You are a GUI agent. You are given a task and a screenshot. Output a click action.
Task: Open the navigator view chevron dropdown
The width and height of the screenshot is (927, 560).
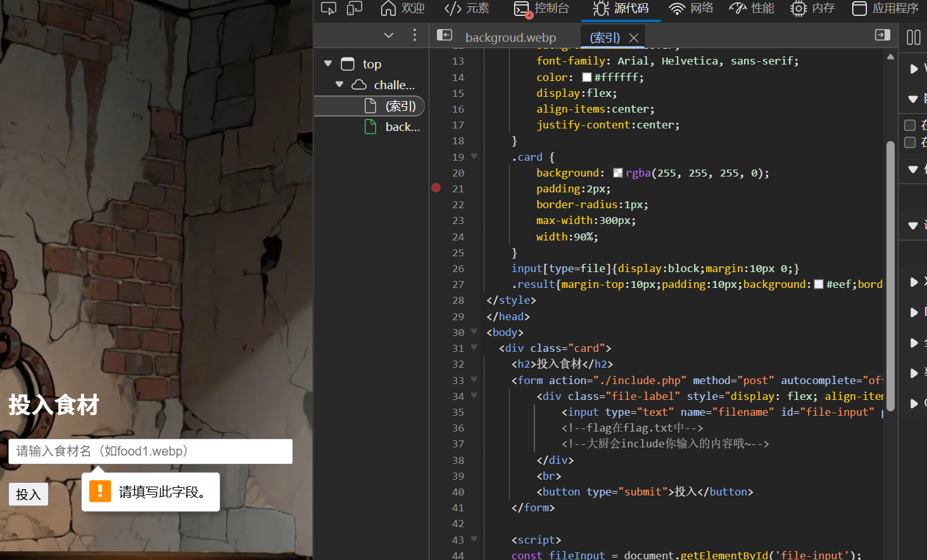389,35
